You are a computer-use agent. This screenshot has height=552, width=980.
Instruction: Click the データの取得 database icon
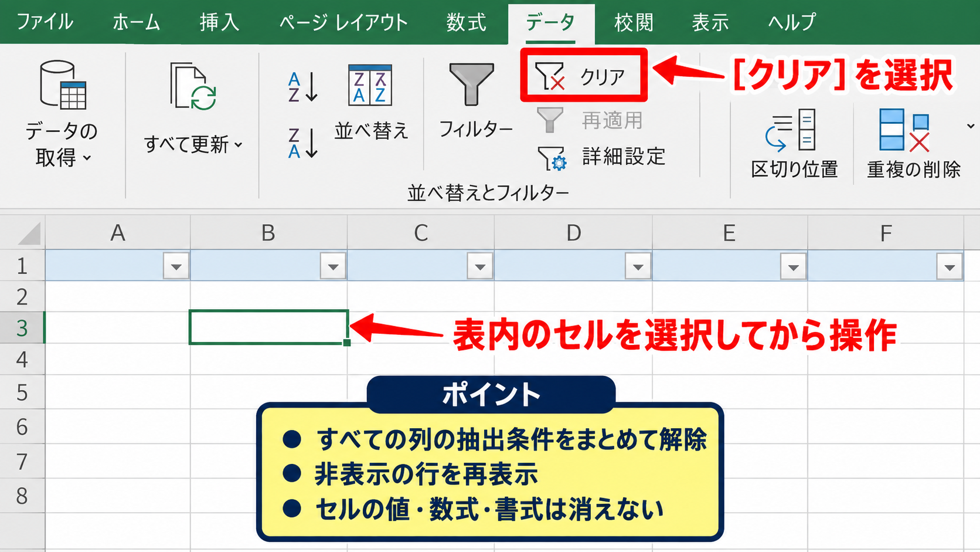tap(63, 85)
